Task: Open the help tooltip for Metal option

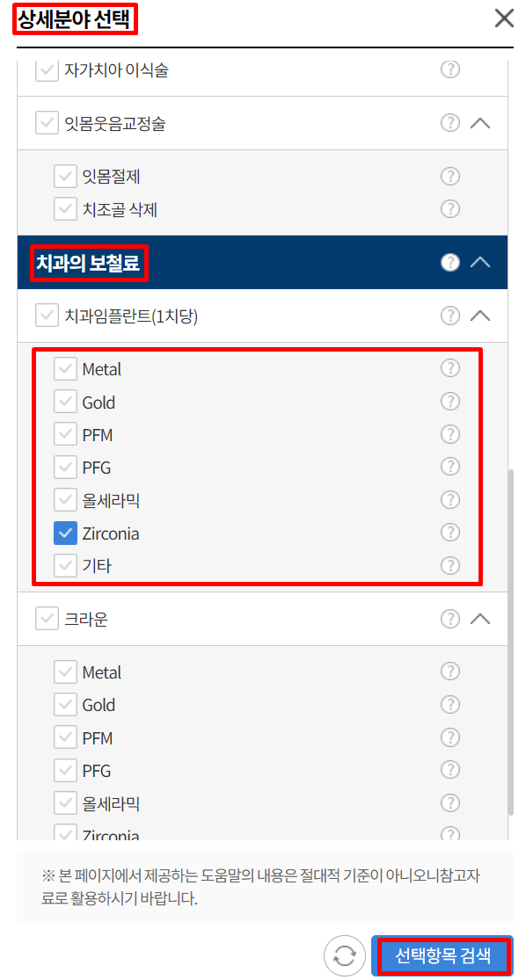Action: click(x=450, y=367)
